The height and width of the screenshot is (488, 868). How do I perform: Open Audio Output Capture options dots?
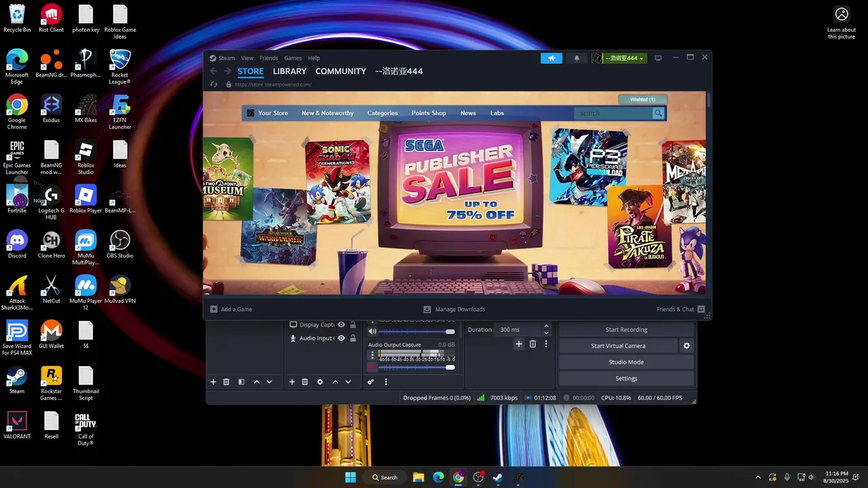tap(372, 355)
